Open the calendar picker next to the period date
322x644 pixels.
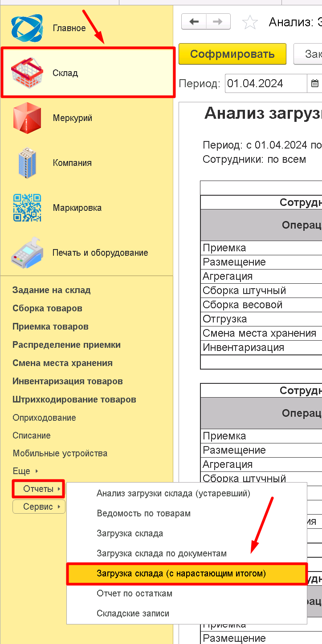(x=314, y=84)
